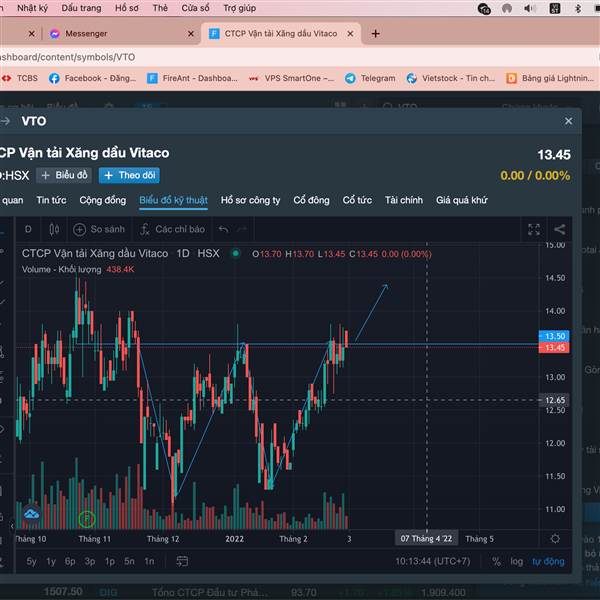This screenshot has height=600, width=600.
Task: Click the green market status dot
Action: (236, 253)
